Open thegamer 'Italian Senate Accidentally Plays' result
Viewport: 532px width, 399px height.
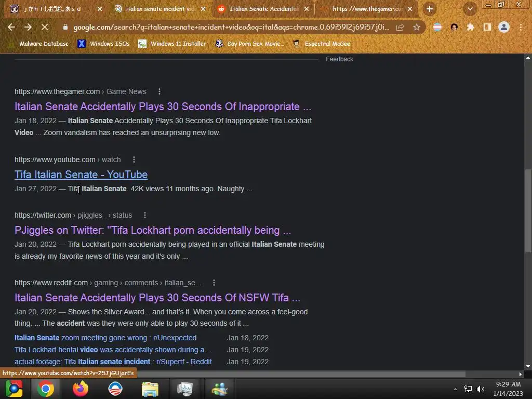click(x=163, y=107)
